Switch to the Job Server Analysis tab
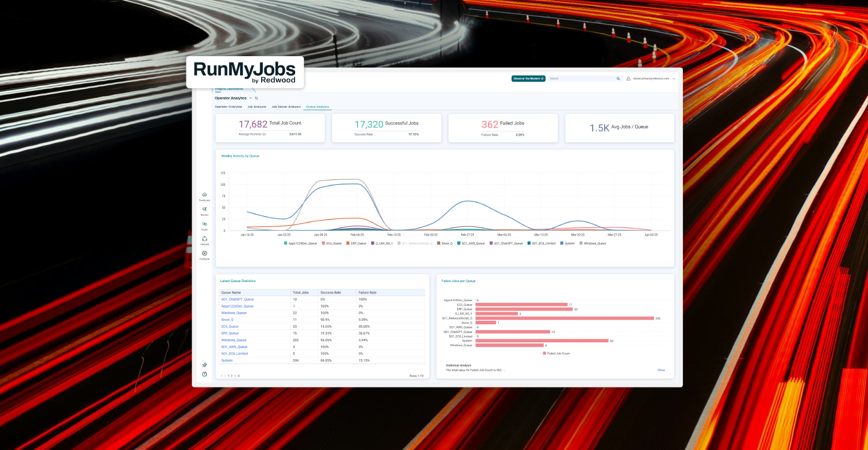The width and height of the screenshot is (868, 450). pos(286,107)
